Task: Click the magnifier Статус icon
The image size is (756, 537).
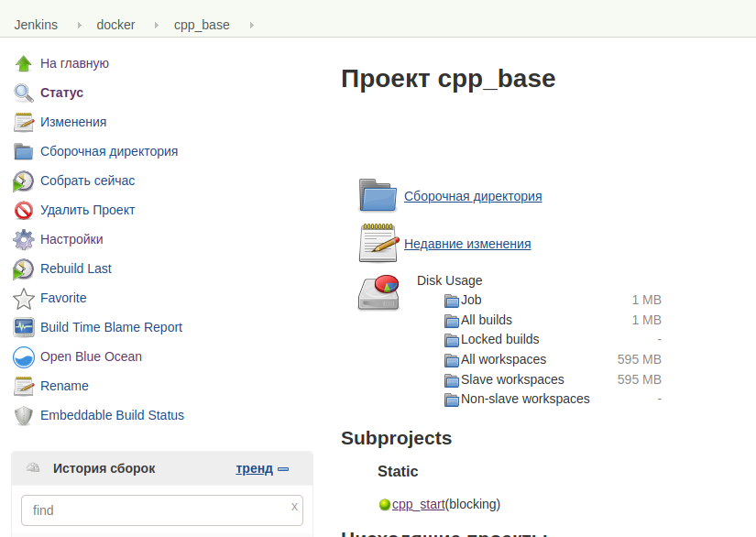Action: tap(24, 93)
